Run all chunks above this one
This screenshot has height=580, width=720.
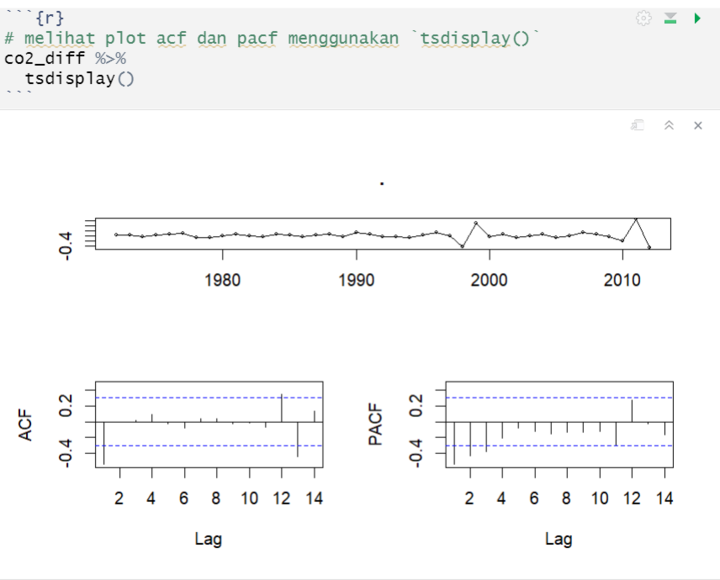click(670, 18)
